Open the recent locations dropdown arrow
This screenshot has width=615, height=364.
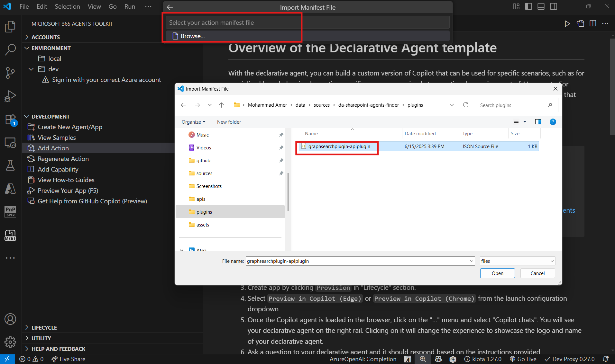(210, 105)
